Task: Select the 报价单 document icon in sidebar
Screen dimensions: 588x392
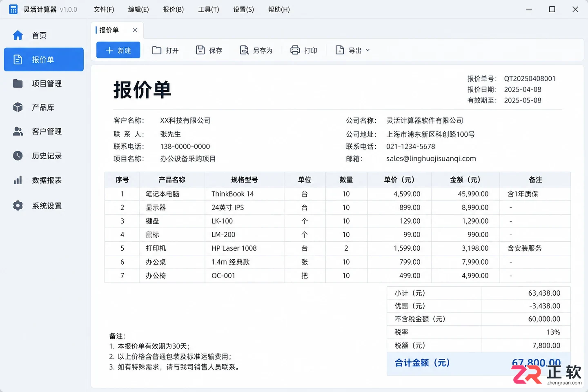Action: pyautogui.click(x=18, y=60)
